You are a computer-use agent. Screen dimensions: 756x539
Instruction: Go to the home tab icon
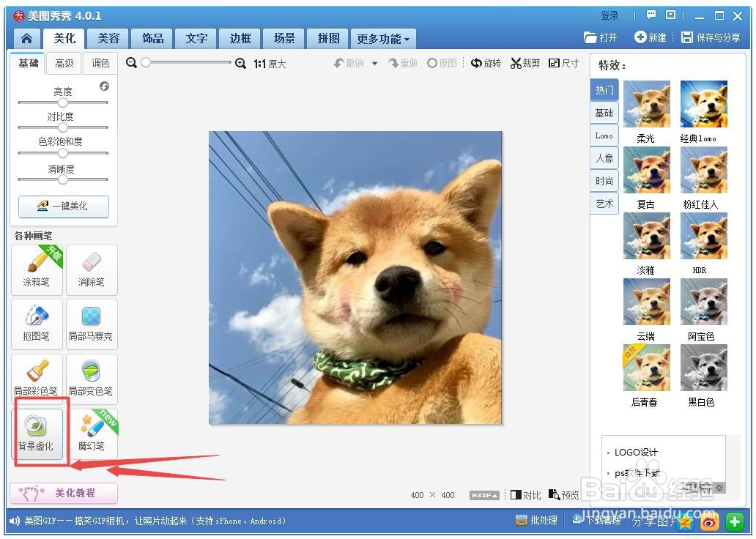pos(27,39)
